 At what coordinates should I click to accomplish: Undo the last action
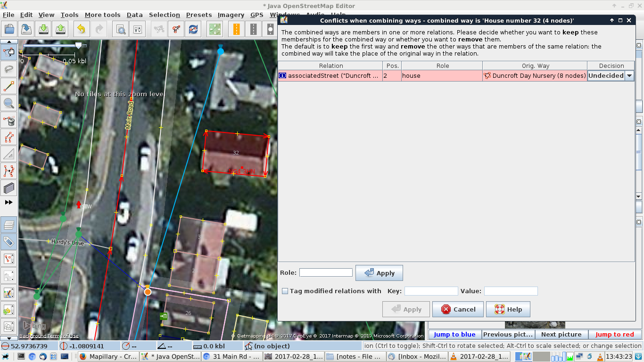coord(81,29)
